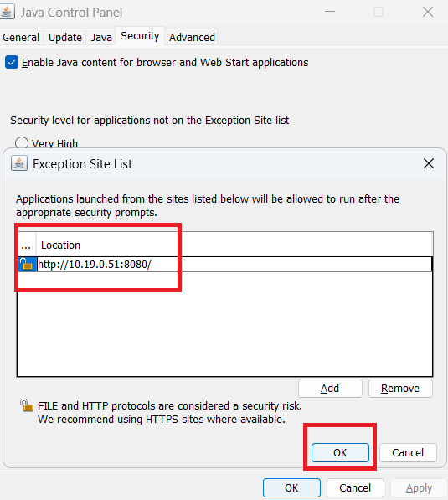This screenshot has height=500, width=448.
Task: Click the unlocked padlock icon beside the URL
Action: click(x=27, y=264)
